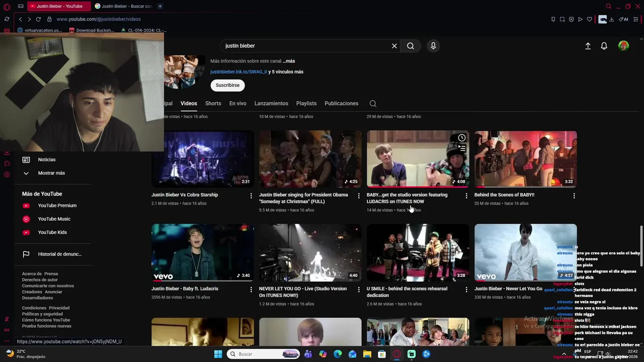Click the Windows taskbar Buscar search box
This screenshot has height=362, width=644.
pyautogui.click(x=264, y=354)
